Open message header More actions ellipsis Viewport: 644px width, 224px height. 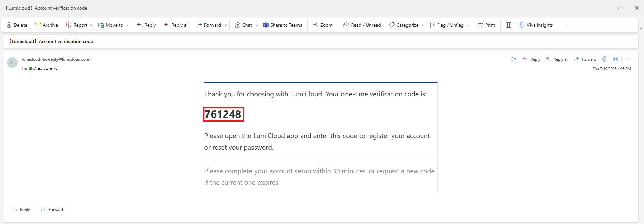pyautogui.click(x=627, y=59)
